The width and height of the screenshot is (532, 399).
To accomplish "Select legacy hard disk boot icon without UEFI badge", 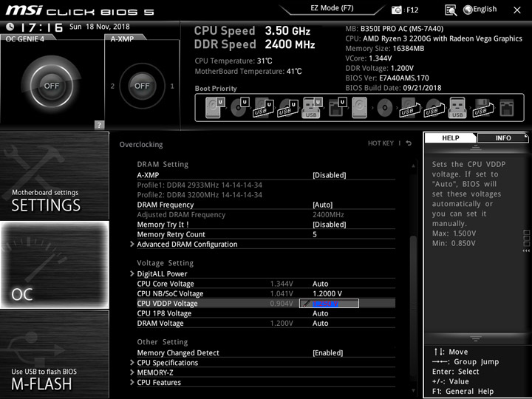I will tap(359, 108).
